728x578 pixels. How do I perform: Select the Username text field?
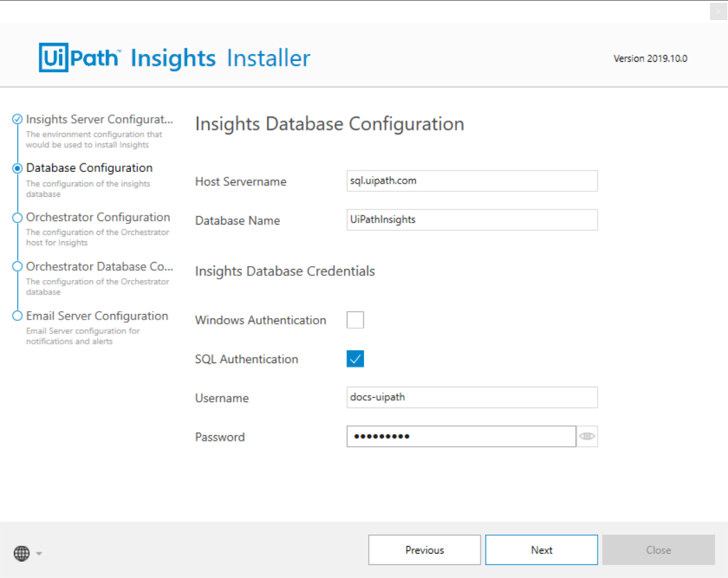point(471,397)
